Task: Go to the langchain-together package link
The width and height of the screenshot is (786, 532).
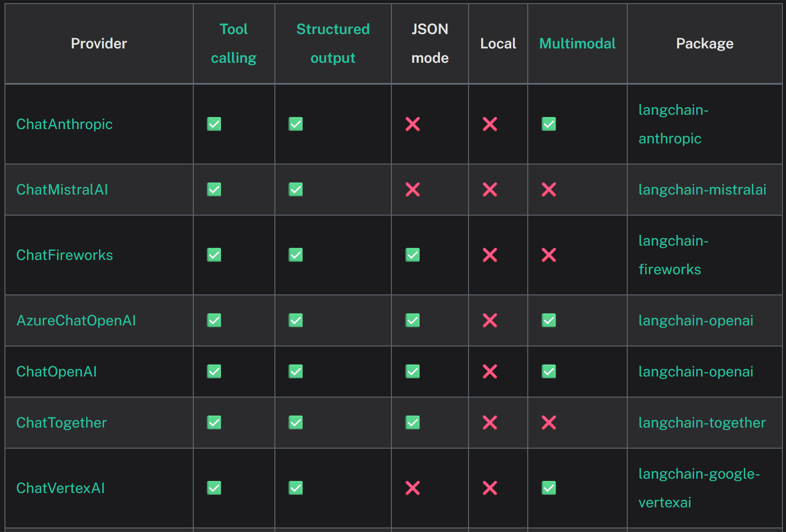Action: coord(702,423)
